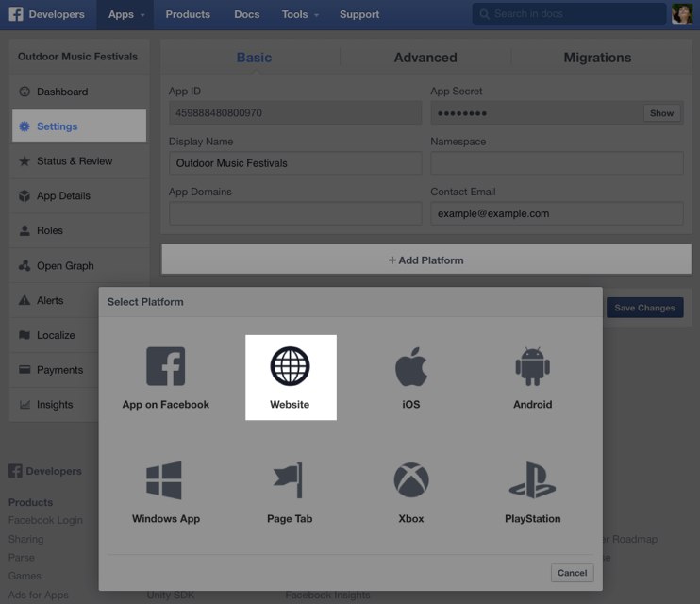Open Parse footer link
Image resolution: width=700 pixels, height=604 pixels.
[22, 558]
